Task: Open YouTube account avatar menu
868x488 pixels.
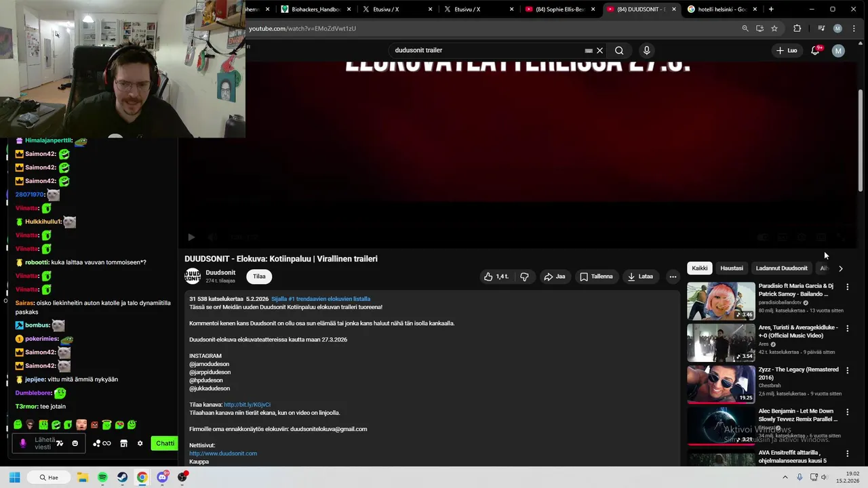Action: (x=838, y=50)
